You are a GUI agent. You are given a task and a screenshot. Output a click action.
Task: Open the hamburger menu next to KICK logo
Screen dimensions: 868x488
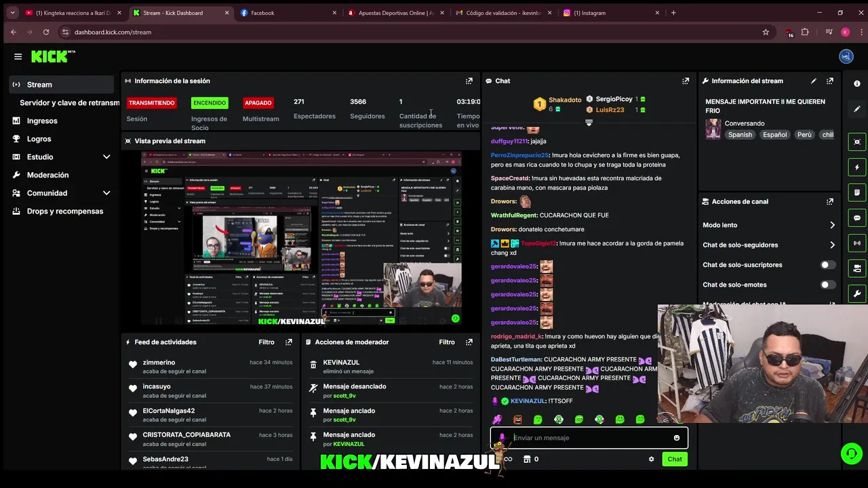(18, 57)
